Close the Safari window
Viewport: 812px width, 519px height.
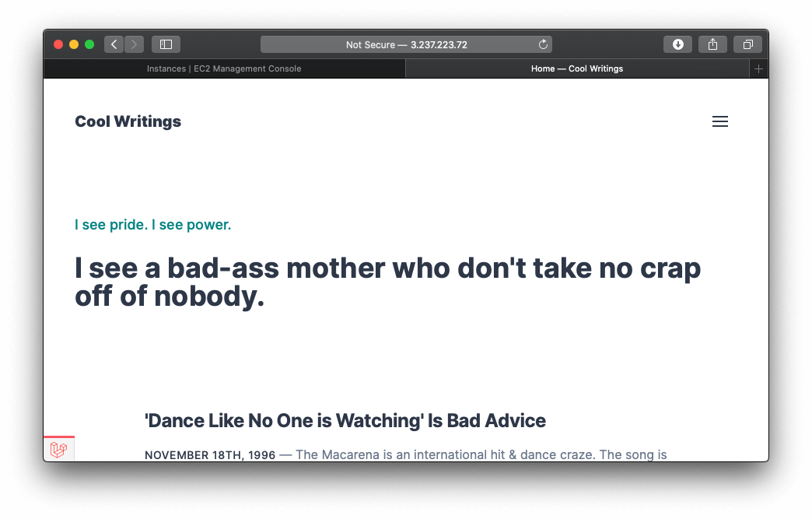(58, 44)
